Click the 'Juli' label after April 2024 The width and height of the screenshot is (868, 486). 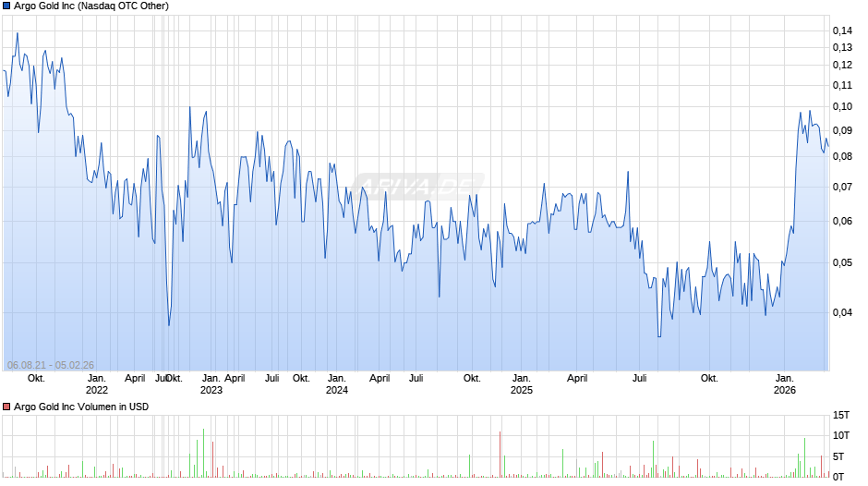tap(416, 379)
